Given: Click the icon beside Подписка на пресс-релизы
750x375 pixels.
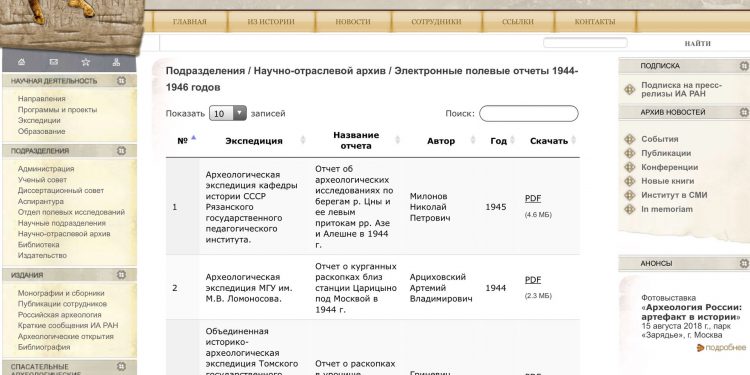Looking at the screenshot, I should (x=630, y=89).
